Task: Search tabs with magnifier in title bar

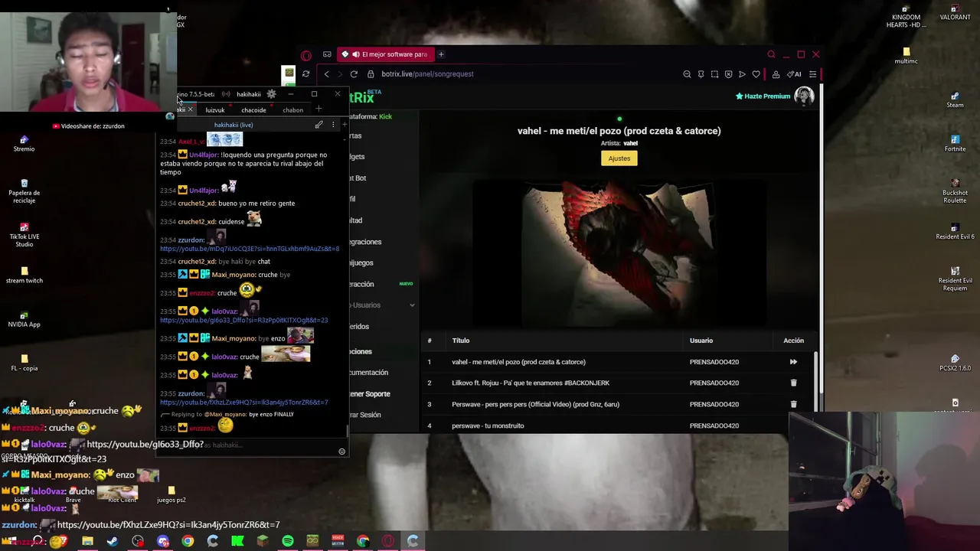Action: pyautogui.click(x=771, y=54)
